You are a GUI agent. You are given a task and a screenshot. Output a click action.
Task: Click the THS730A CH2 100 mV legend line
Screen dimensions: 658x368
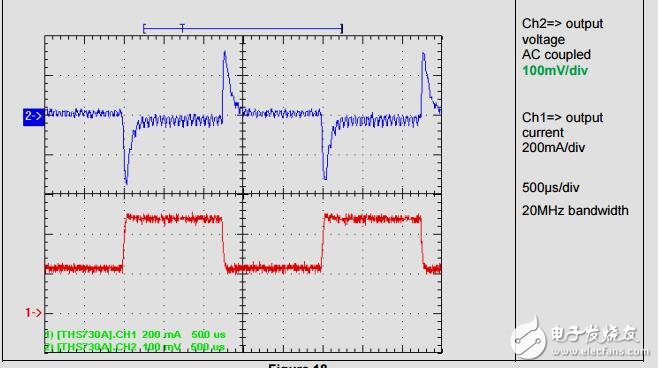click(x=134, y=347)
